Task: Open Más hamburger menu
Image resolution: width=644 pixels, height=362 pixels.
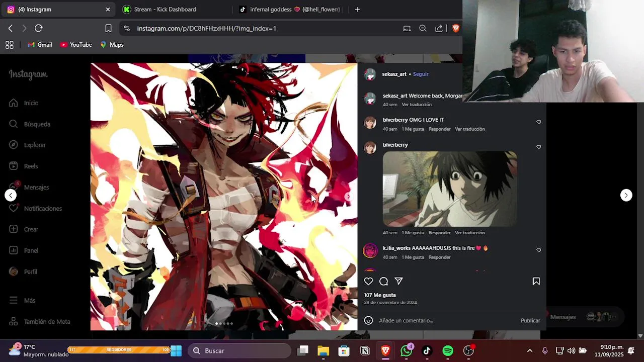Action: tap(14, 300)
